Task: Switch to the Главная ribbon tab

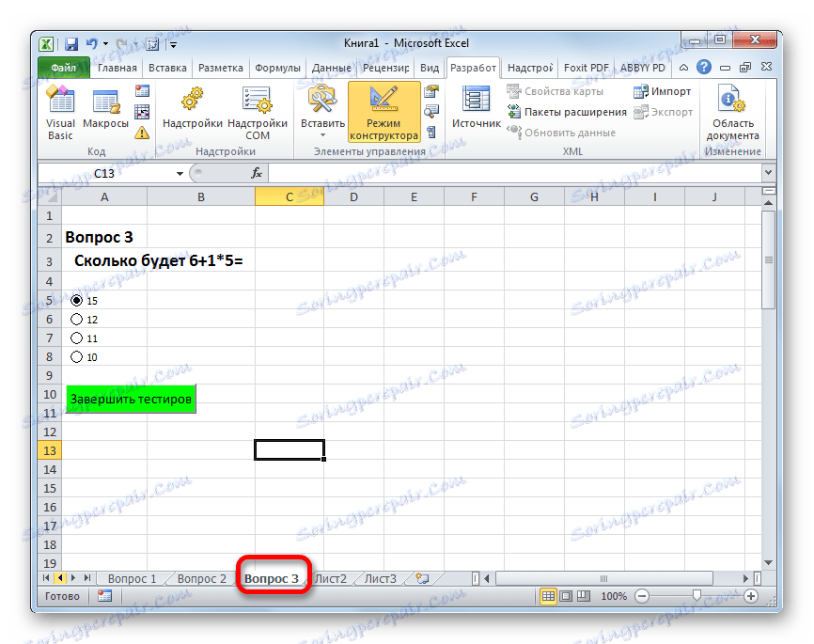Action: [x=117, y=68]
